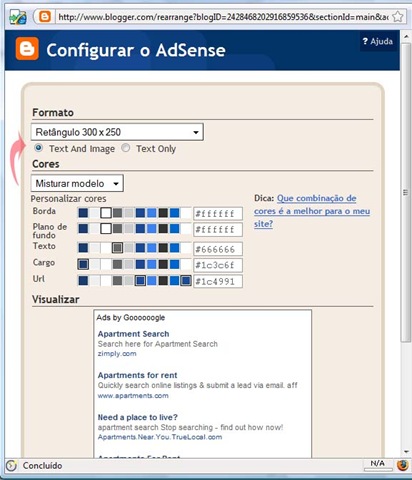Pick the medium gray swatch in Url row
The width and height of the screenshot is (412, 480).
[x=117, y=281]
